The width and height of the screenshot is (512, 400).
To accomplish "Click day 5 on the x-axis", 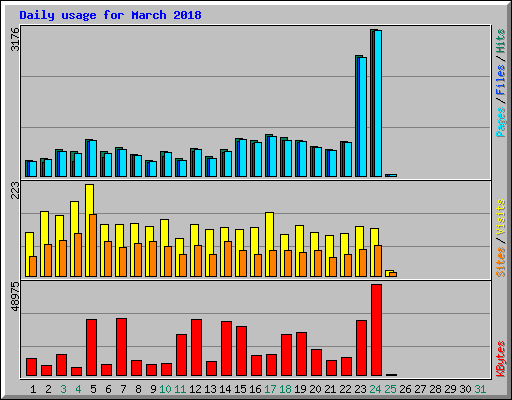I will tap(93, 389).
